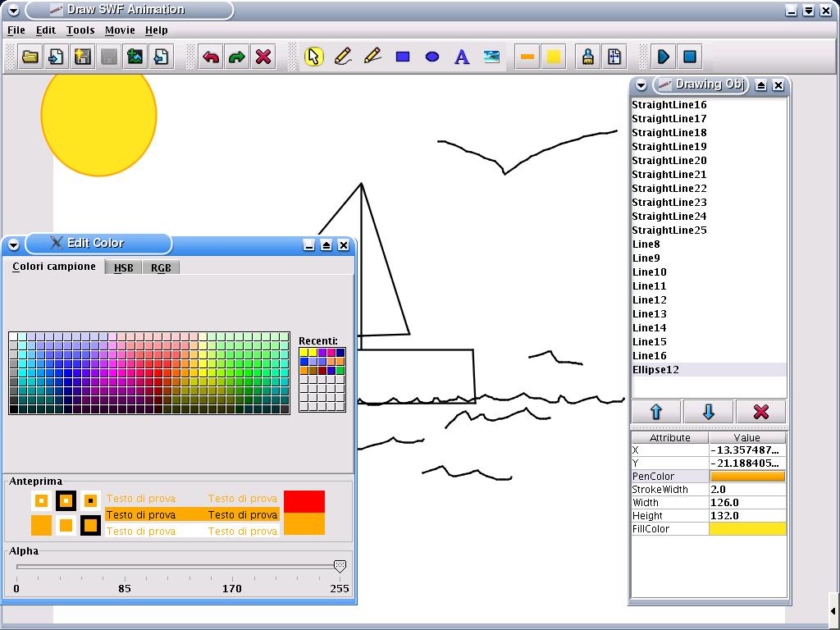
Task: Click the toolbar icon showing a picture with a plus
Action: click(135, 57)
